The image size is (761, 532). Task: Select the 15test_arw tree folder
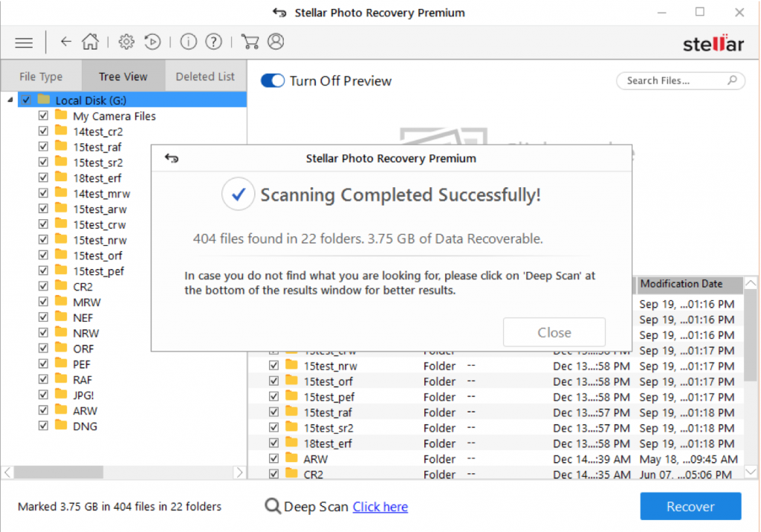coord(100,210)
